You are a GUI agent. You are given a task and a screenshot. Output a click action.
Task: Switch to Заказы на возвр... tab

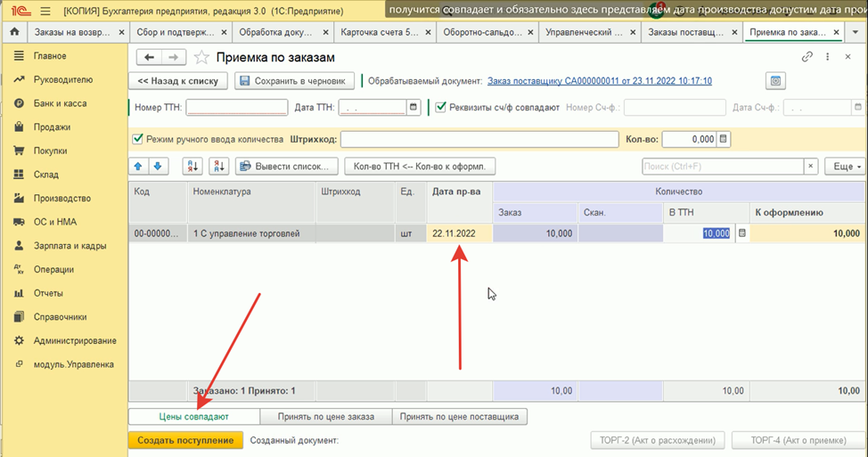click(72, 32)
